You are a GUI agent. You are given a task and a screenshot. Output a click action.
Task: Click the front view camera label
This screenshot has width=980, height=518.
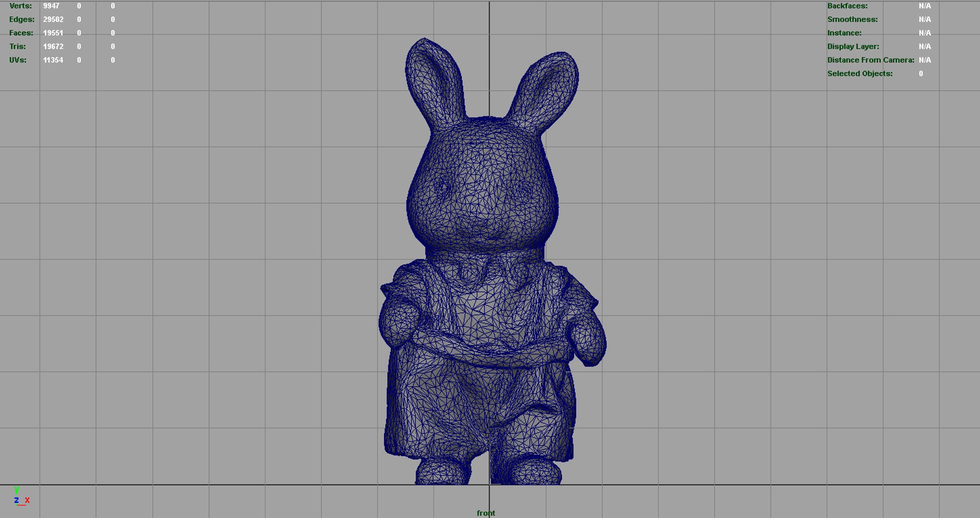pos(486,513)
